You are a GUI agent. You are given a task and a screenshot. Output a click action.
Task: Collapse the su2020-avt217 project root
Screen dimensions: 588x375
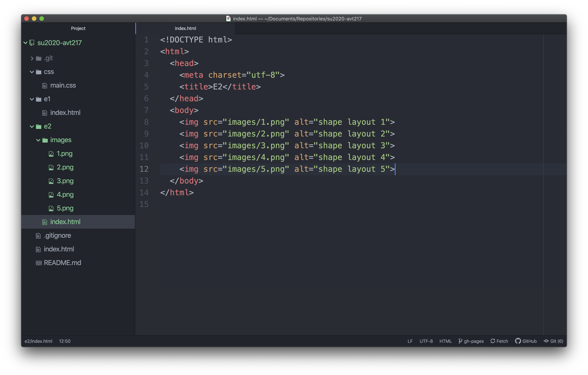pos(25,43)
